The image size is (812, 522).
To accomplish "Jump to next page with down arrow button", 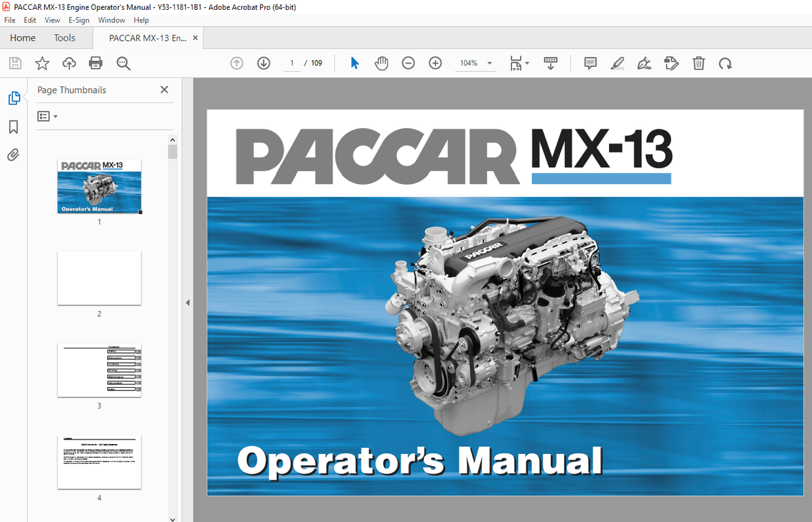I will (263, 63).
